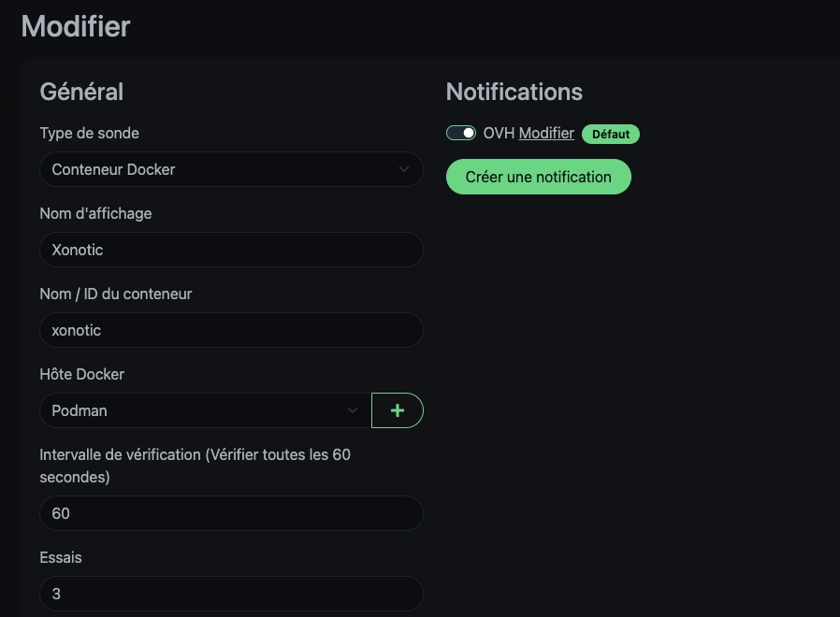
Task: Click the Nom d'affichage label
Action: click(96, 213)
